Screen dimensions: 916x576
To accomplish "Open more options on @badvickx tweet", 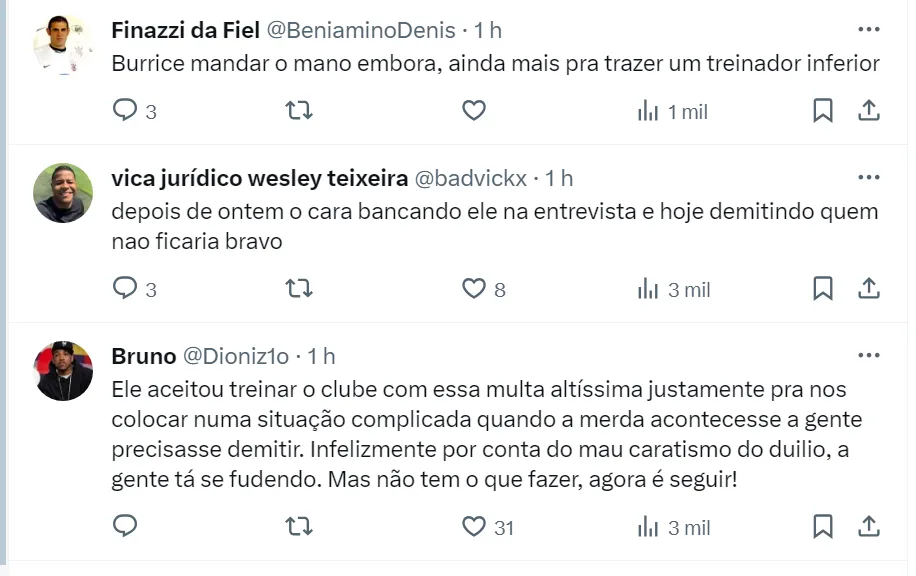I will pyautogui.click(x=869, y=178).
